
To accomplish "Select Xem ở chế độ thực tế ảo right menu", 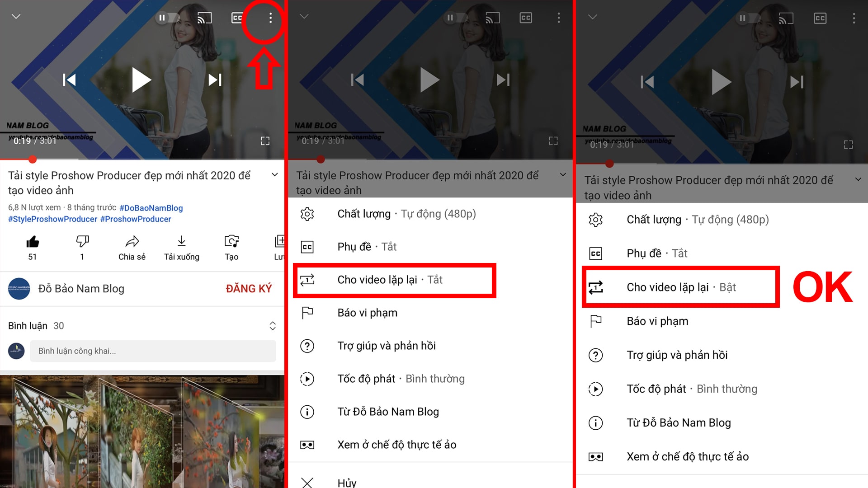I will click(722, 457).
